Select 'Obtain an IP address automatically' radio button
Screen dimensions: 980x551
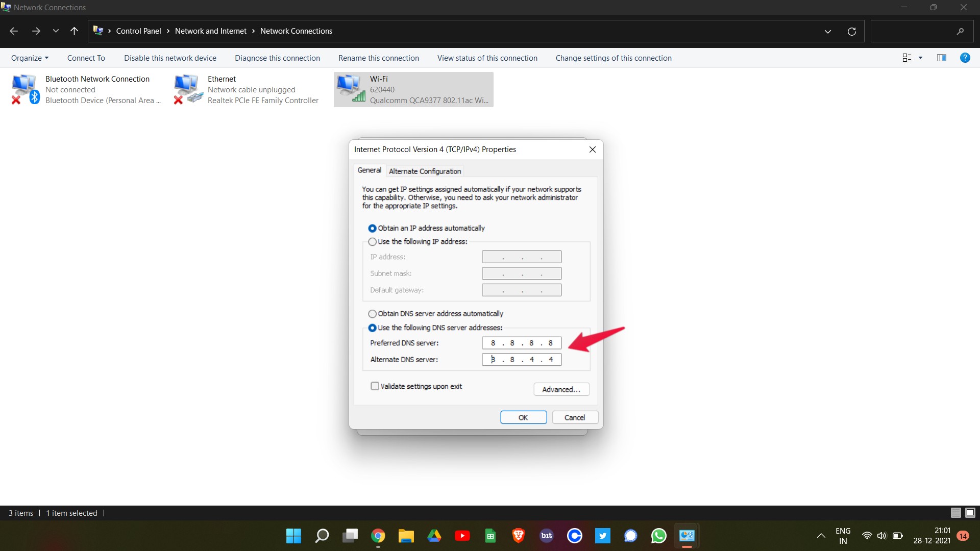point(372,228)
